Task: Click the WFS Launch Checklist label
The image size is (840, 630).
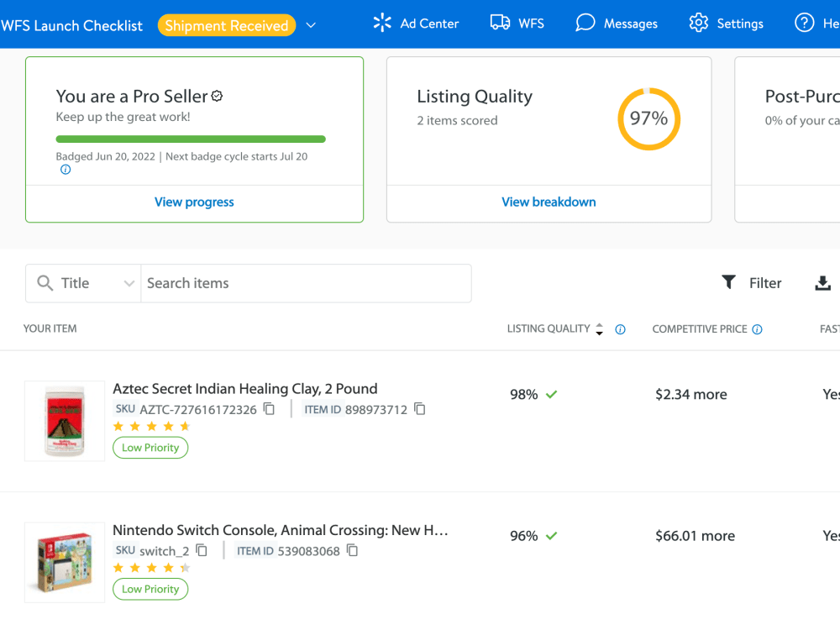Action: (71, 26)
